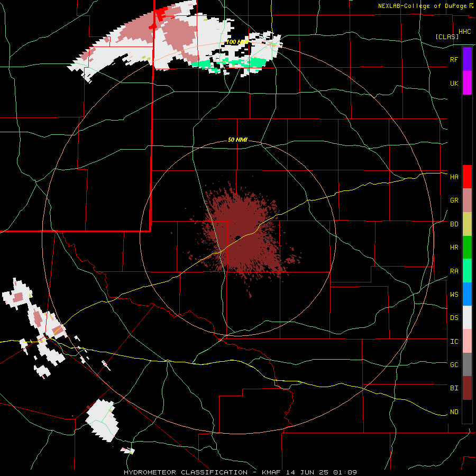Click the GR legend label
Viewport: 476px width, 476px height.
[x=454, y=200]
